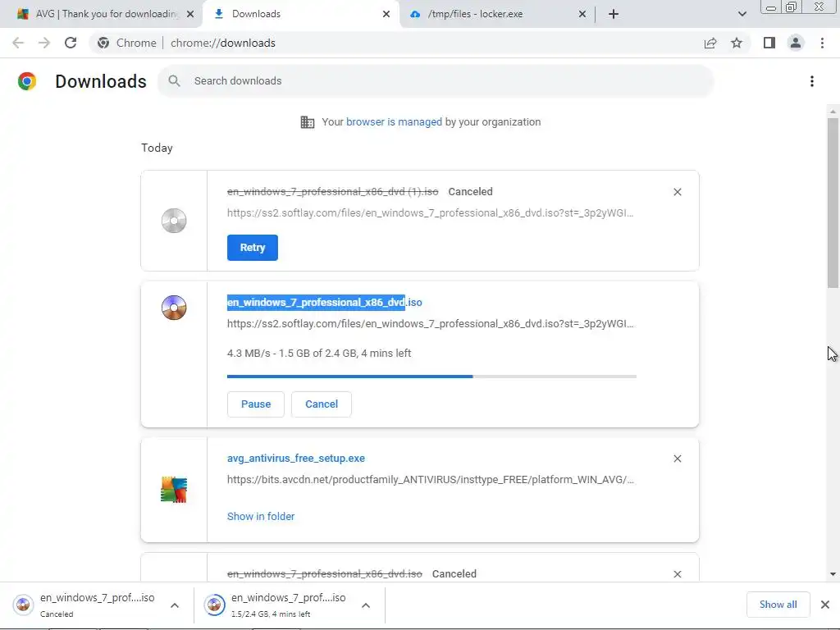Image resolution: width=840 pixels, height=630 pixels.
Task: Retry the canceled ISO download
Action: (252, 248)
